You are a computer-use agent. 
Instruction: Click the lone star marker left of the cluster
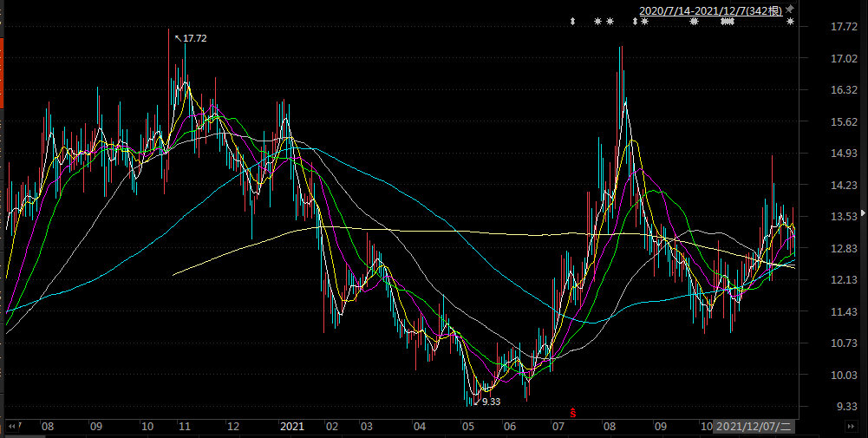pyautogui.click(x=694, y=21)
